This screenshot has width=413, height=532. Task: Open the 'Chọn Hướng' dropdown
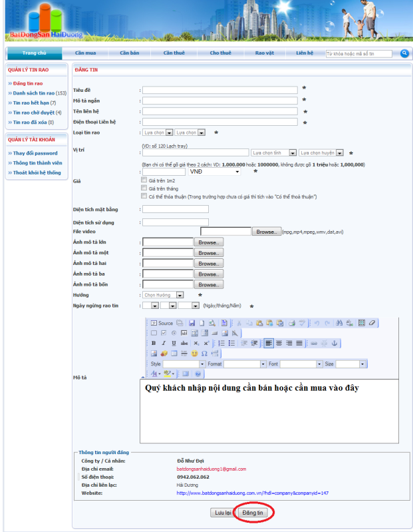[164, 295]
